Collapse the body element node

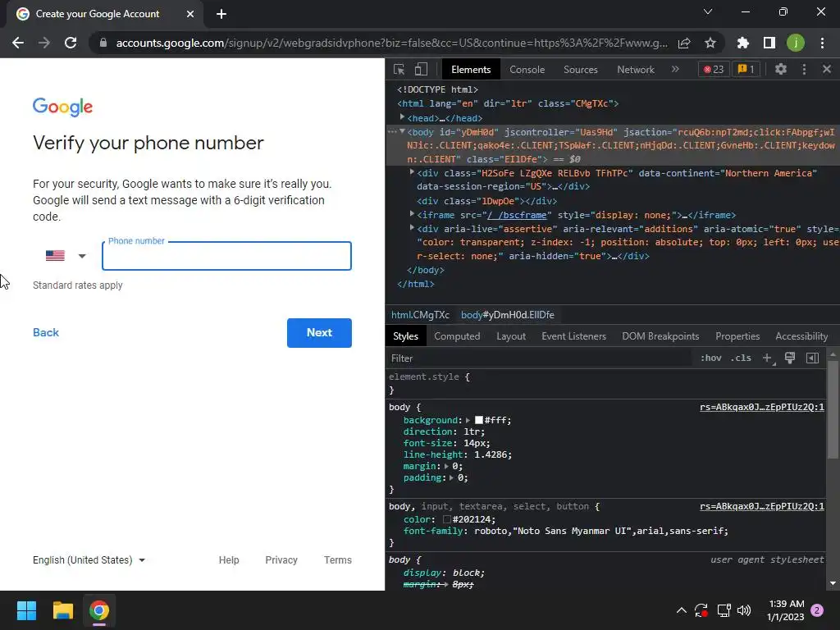tap(402, 131)
